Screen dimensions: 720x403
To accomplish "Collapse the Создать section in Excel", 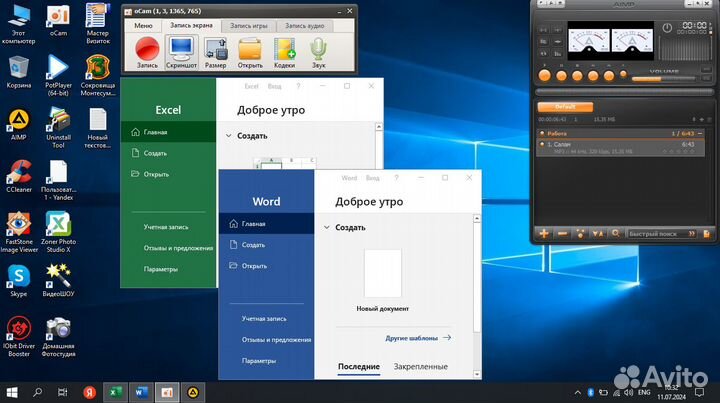I will click(228, 135).
